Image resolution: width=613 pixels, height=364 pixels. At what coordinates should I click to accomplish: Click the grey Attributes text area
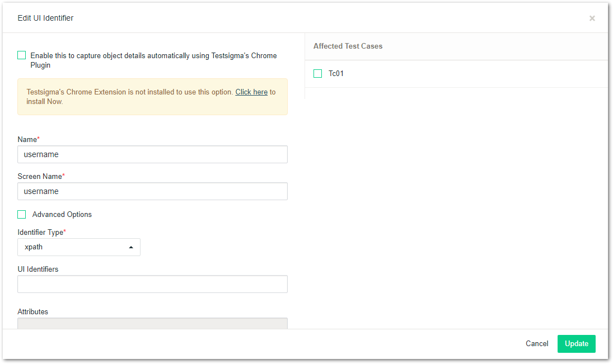(152, 323)
